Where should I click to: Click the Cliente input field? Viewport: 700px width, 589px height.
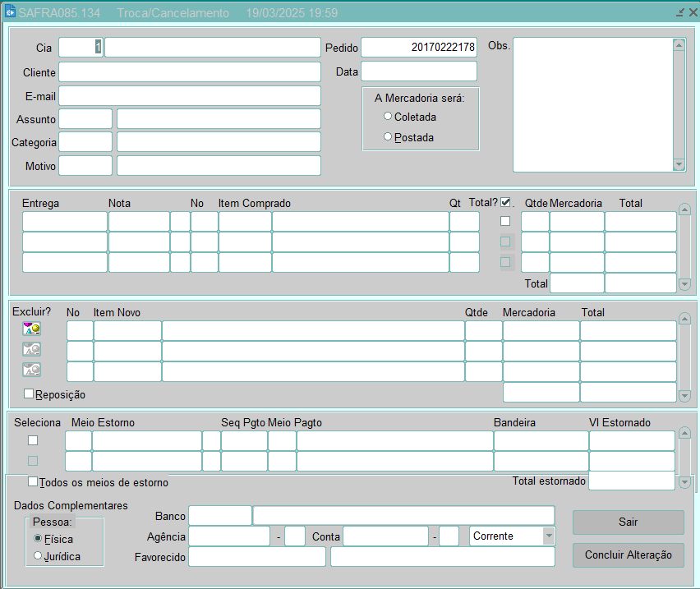[x=189, y=72]
